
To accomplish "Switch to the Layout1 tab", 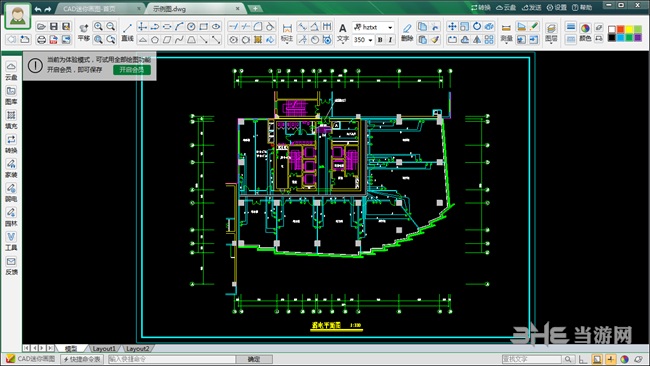I will point(104,349).
